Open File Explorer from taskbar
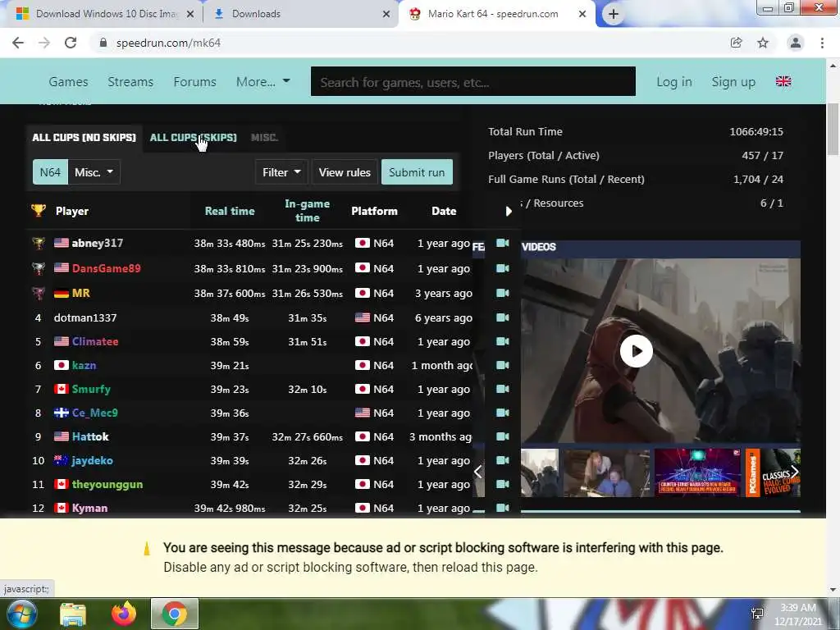Image resolution: width=840 pixels, height=630 pixels. 73,614
